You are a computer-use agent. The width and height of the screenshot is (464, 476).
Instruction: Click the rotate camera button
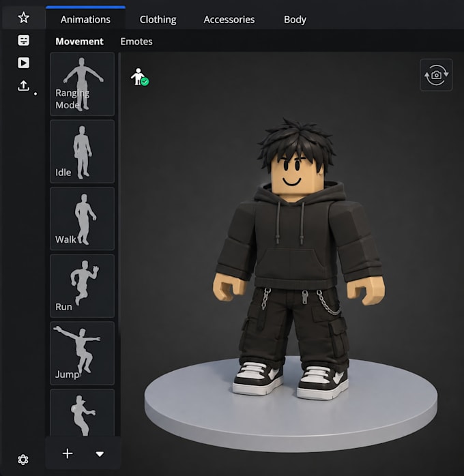pyautogui.click(x=436, y=75)
